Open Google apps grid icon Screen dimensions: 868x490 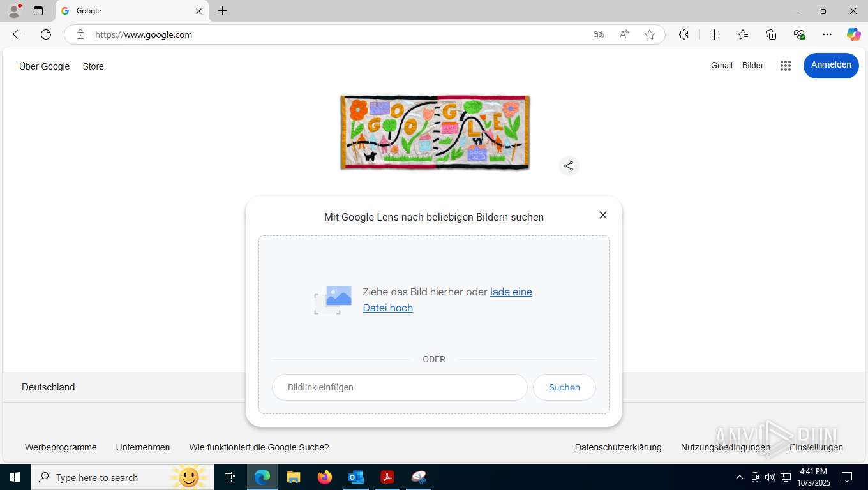(786, 66)
